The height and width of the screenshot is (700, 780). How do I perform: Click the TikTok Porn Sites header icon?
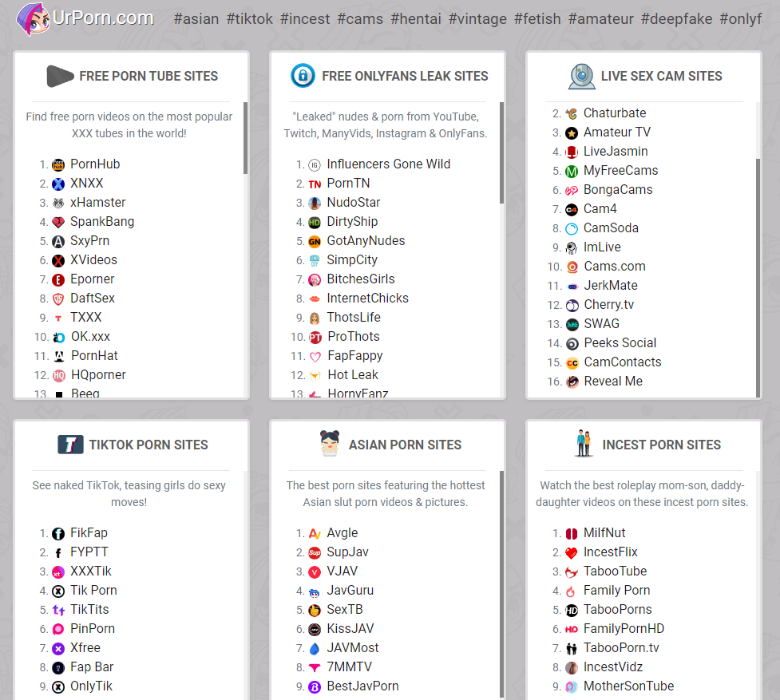[x=70, y=445]
